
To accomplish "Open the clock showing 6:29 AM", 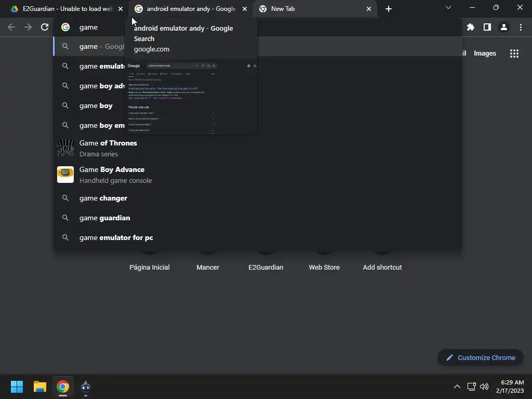I will tap(510, 387).
